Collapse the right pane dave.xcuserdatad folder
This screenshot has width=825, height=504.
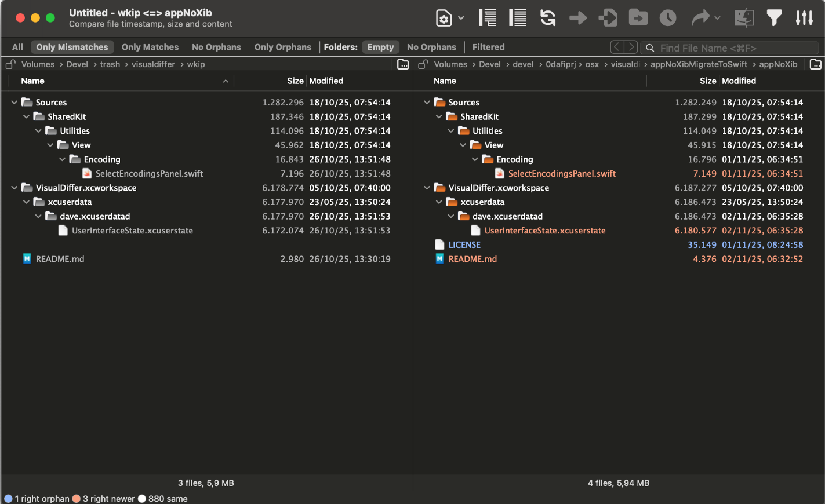(x=451, y=216)
